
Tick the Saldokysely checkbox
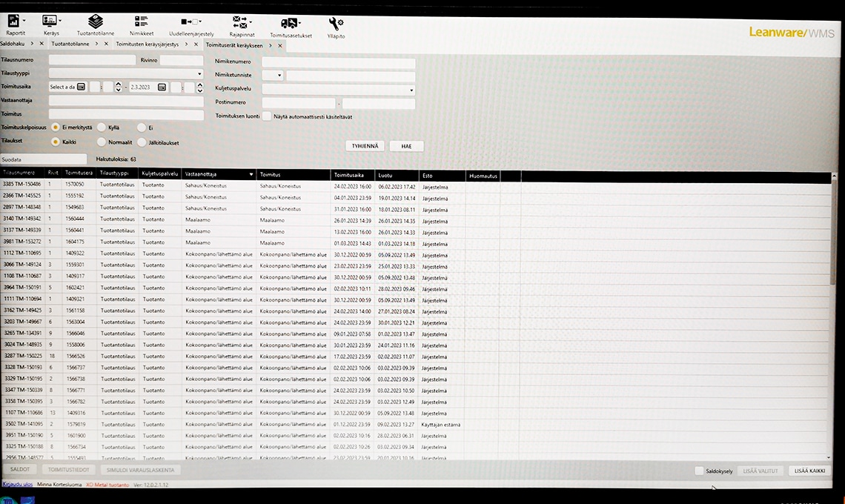[x=699, y=471]
